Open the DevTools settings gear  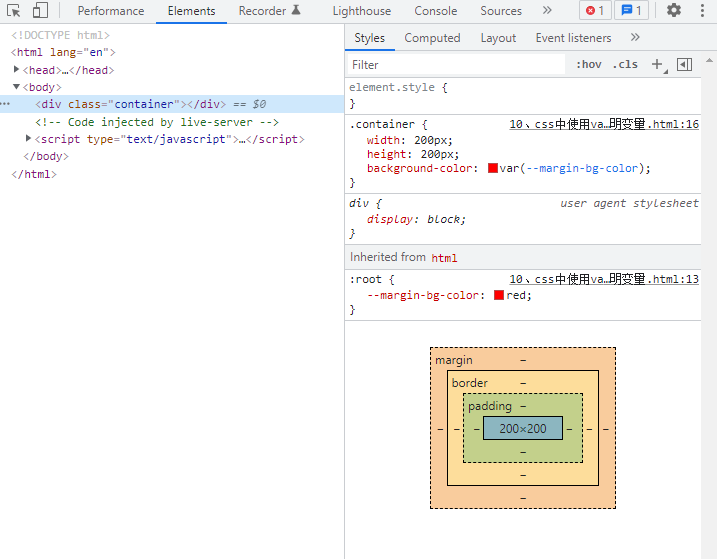pyautogui.click(x=674, y=10)
